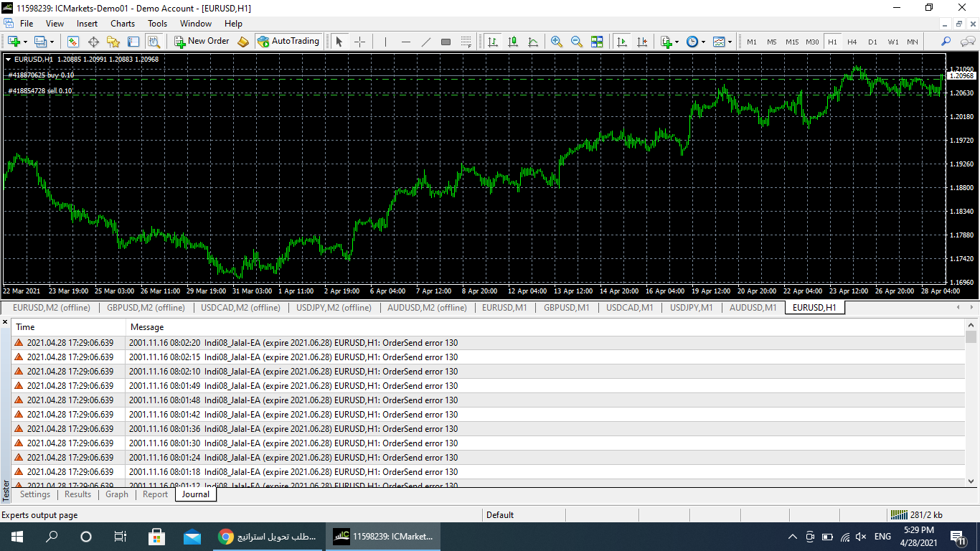Select the horizontal line tool

pyautogui.click(x=405, y=42)
